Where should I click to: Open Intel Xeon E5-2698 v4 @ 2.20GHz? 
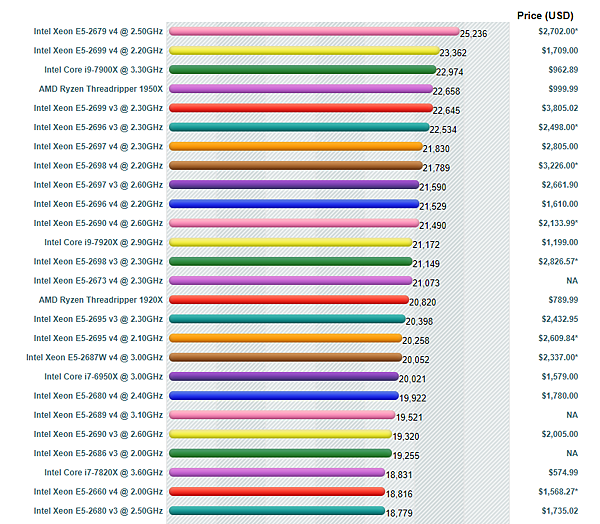pos(98,166)
